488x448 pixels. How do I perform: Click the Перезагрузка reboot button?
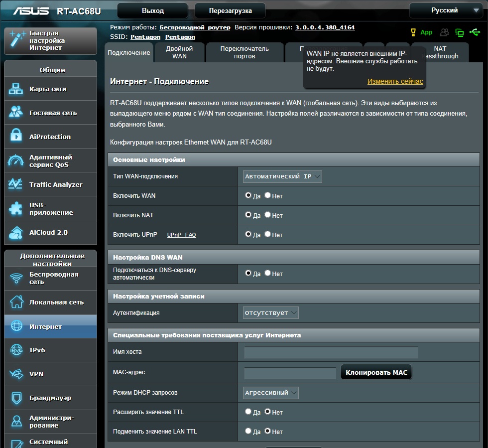[230, 10]
